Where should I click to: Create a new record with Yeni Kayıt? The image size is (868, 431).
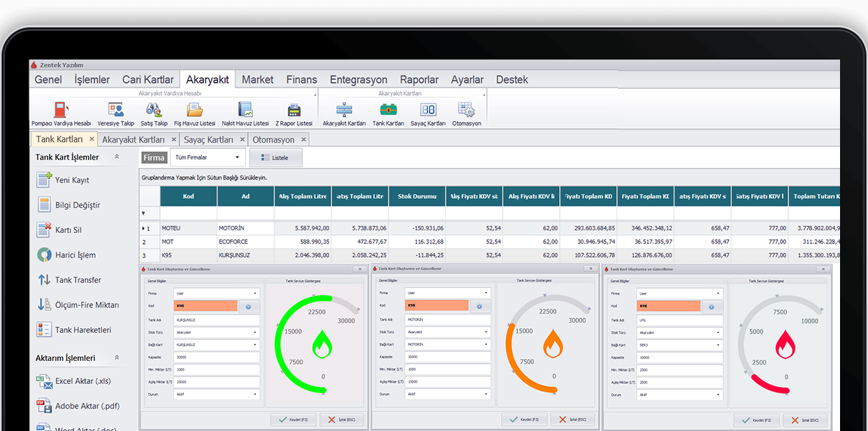(x=71, y=180)
